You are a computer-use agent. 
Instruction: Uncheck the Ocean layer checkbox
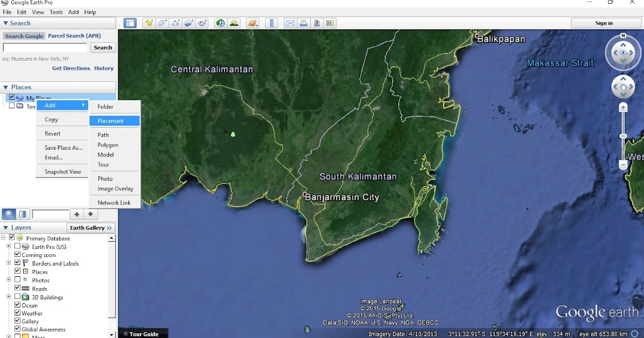click(x=17, y=305)
